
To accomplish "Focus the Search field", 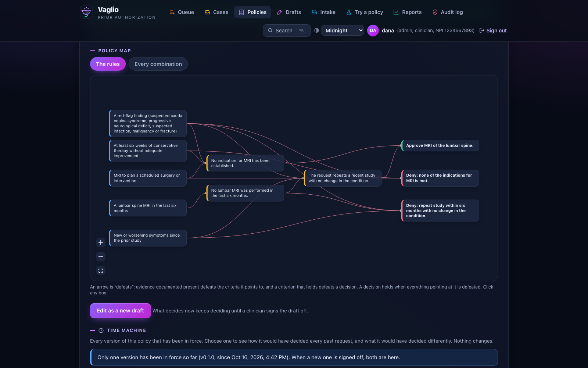I will pyautogui.click(x=287, y=31).
